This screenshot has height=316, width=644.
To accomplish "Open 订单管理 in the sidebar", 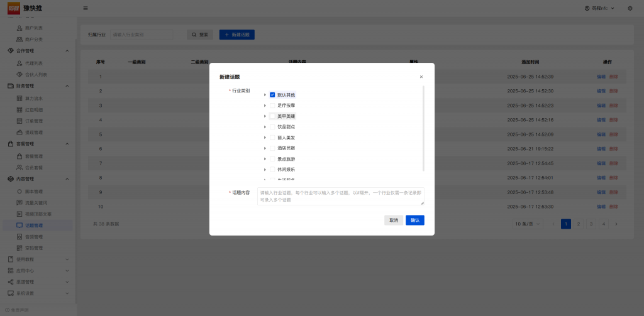I will (x=34, y=121).
